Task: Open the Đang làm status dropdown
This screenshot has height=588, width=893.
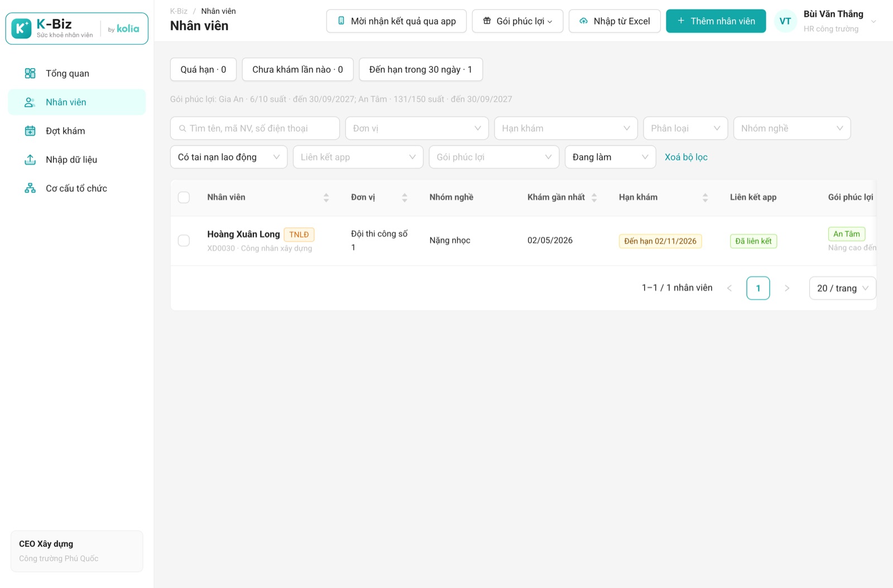Action: (611, 157)
